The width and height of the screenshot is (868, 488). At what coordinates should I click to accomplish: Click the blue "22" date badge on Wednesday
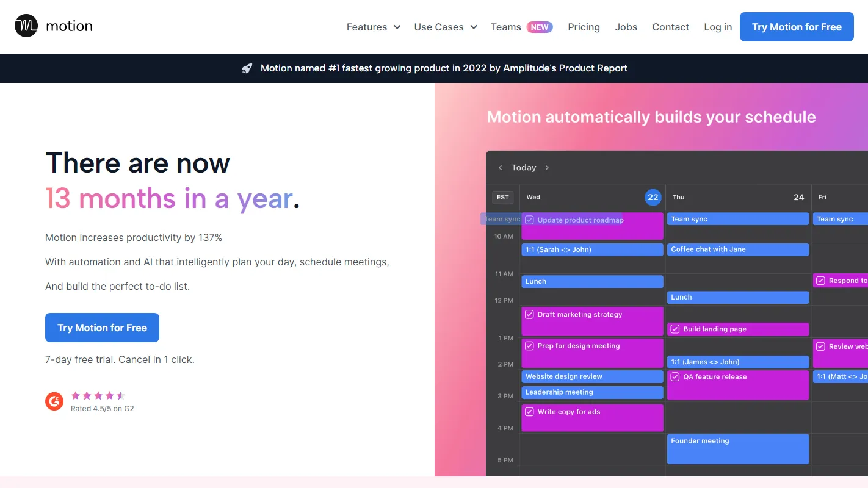click(653, 197)
